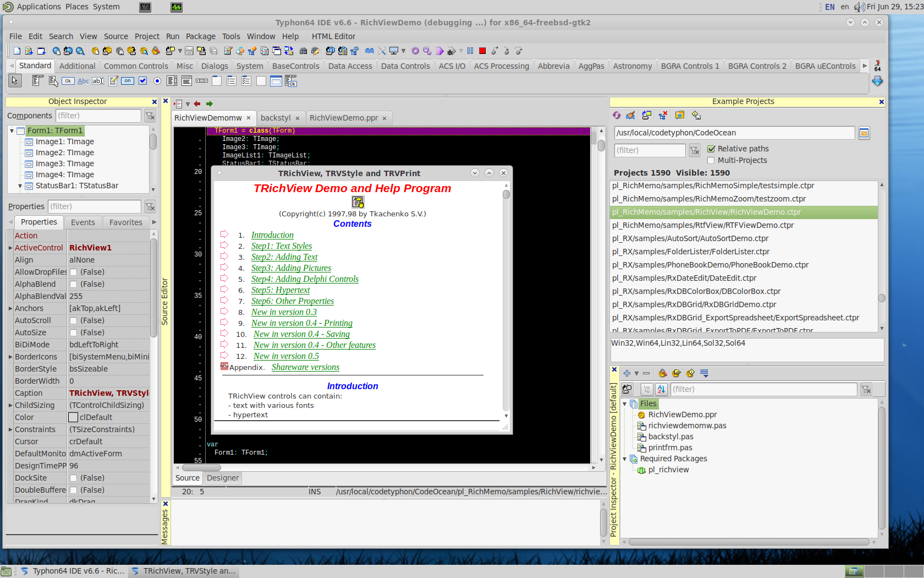Expand the ChildSizing property

10,405
